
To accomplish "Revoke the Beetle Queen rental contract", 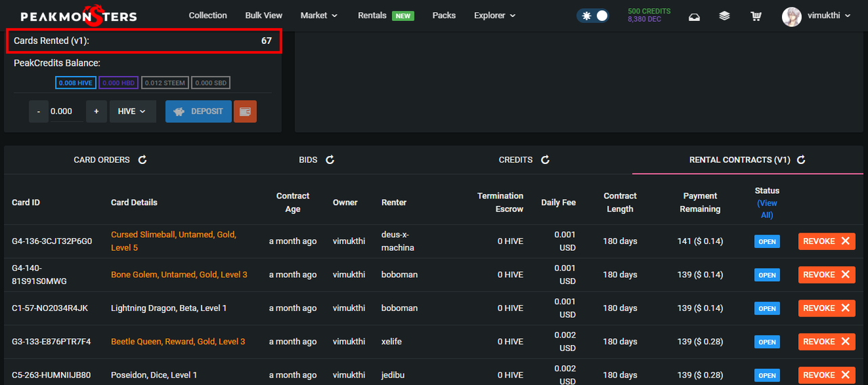I will click(827, 342).
